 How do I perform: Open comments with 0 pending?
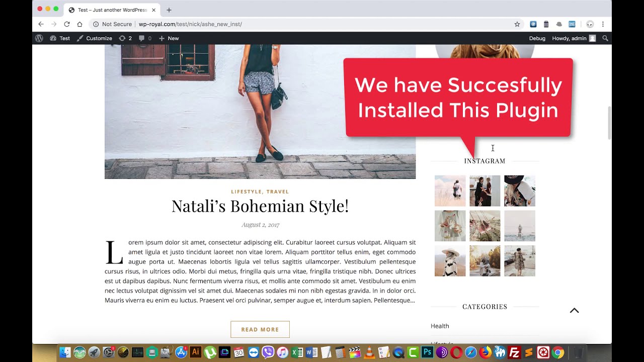[145, 38]
